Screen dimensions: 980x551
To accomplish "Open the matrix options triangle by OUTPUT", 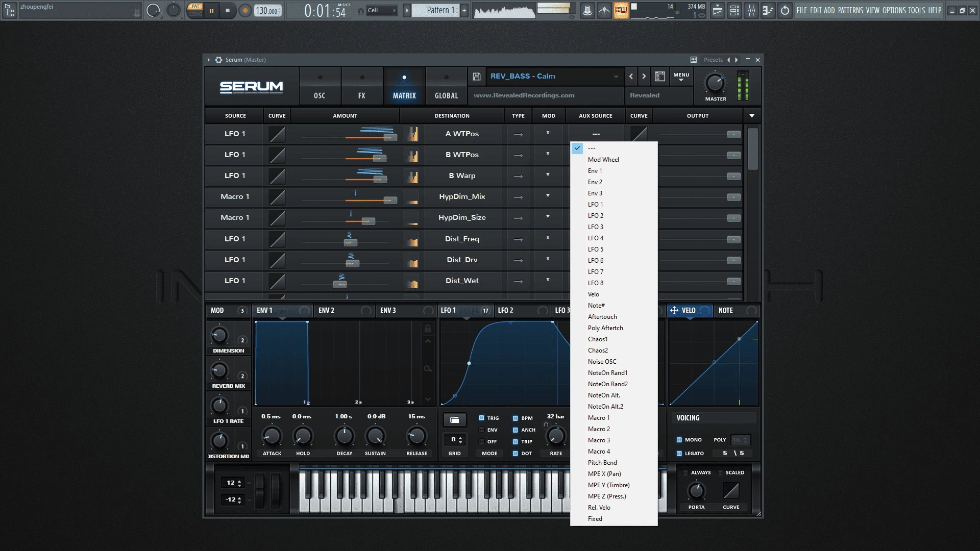I will 752,116.
